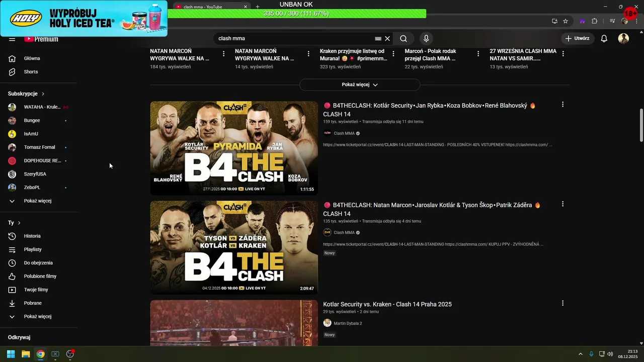The image size is (644, 362).
Task: Open Kotlar Security vs. Kraken video title
Action: pos(387,304)
